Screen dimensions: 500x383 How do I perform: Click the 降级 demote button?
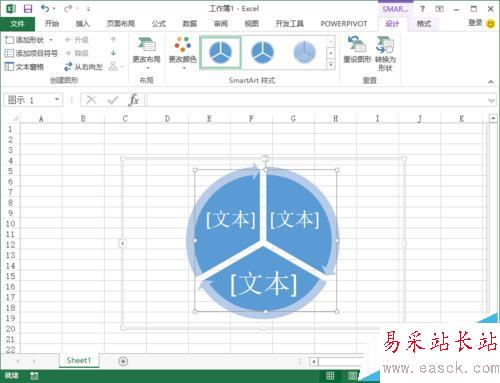tap(77, 53)
